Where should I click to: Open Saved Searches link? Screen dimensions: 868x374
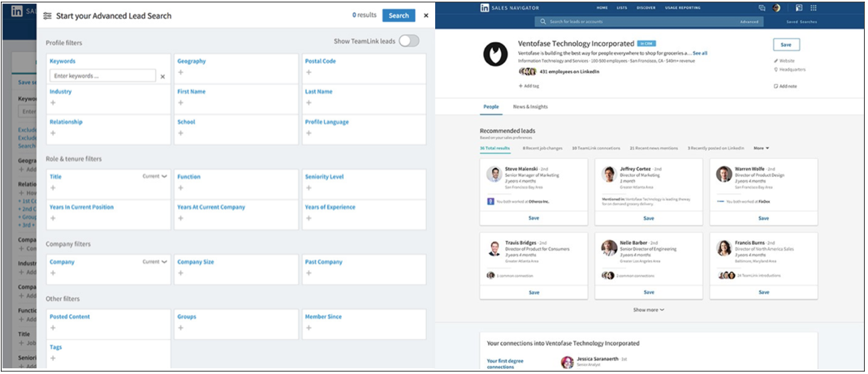[801, 22]
